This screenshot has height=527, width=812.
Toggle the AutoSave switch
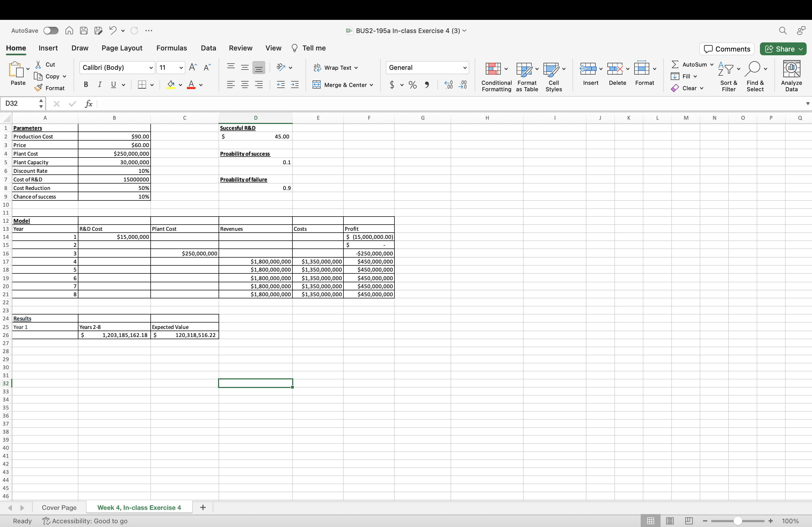51,31
